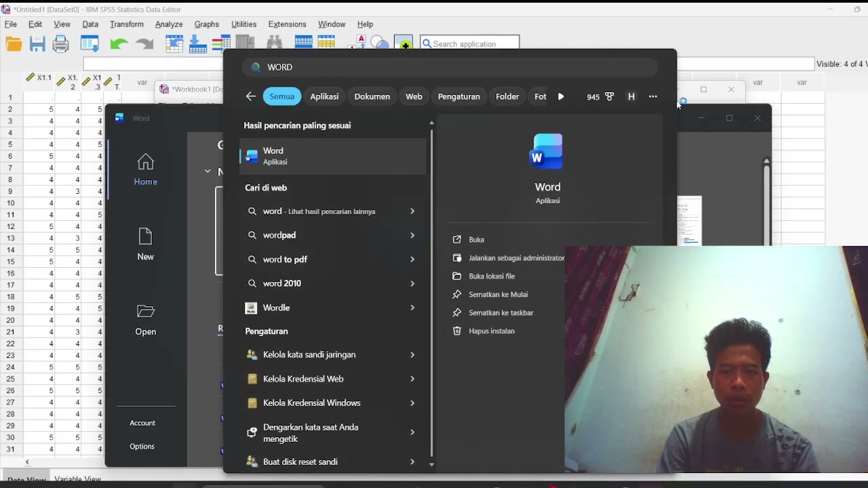Image resolution: width=868 pixels, height=488 pixels.
Task: Open the Extensions menu in SPSS
Action: pyautogui.click(x=287, y=24)
